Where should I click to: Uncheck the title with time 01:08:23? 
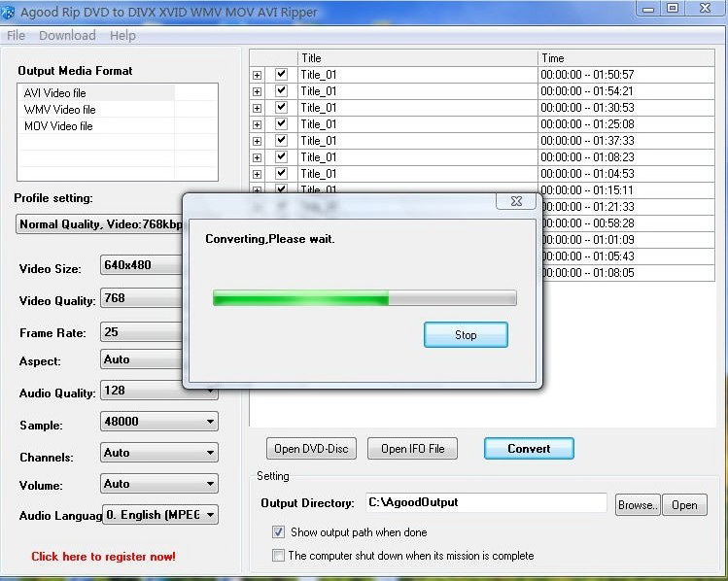tap(281, 156)
